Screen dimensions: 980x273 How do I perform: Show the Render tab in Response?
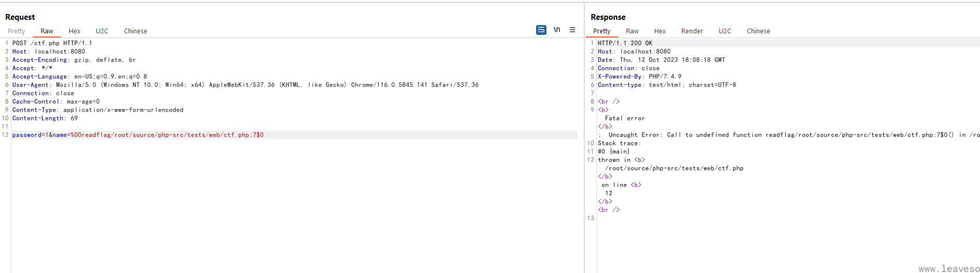click(x=692, y=31)
